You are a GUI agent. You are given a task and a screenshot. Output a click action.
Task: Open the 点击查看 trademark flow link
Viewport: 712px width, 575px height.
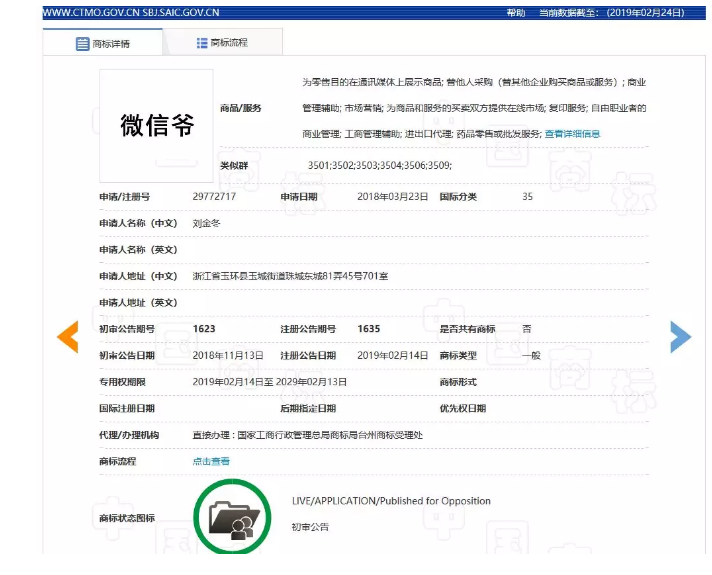pyautogui.click(x=211, y=461)
